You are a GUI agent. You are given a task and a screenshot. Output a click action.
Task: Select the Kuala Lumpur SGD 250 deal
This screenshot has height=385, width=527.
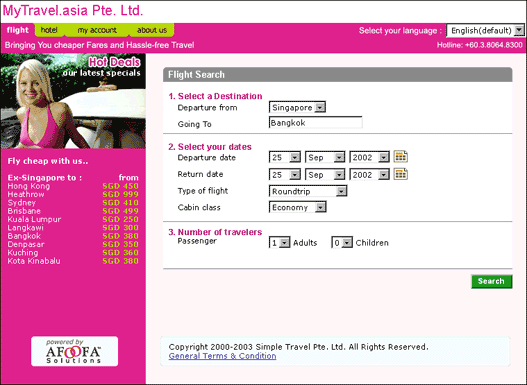coord(73,219)
